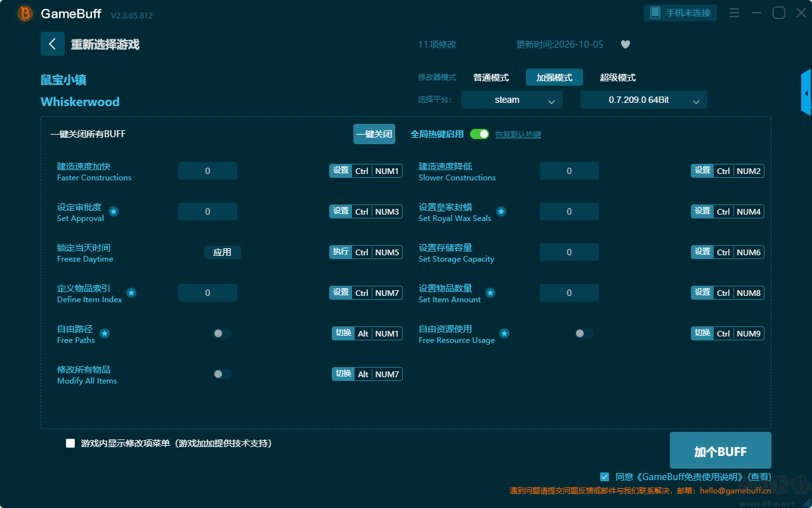The image size is (812, 508).
Task: Click the star icon beside Set Approval
Action: click(x=114, y=211)
